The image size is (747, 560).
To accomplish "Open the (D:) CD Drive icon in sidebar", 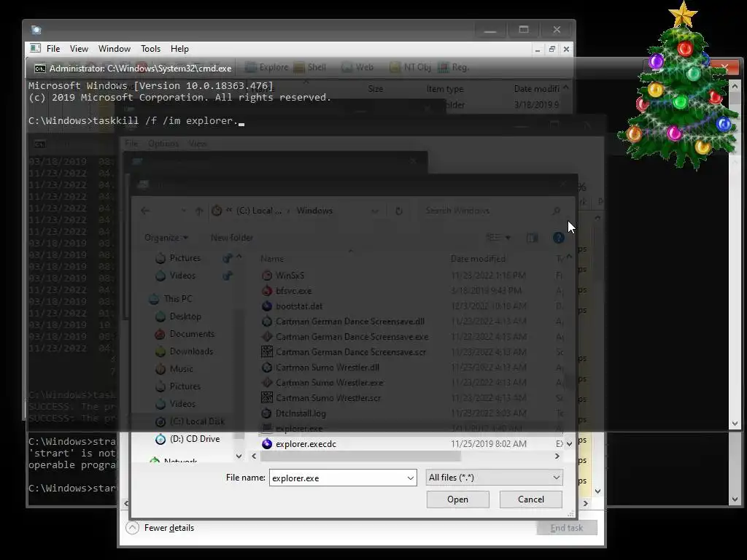I will (160, 438).
